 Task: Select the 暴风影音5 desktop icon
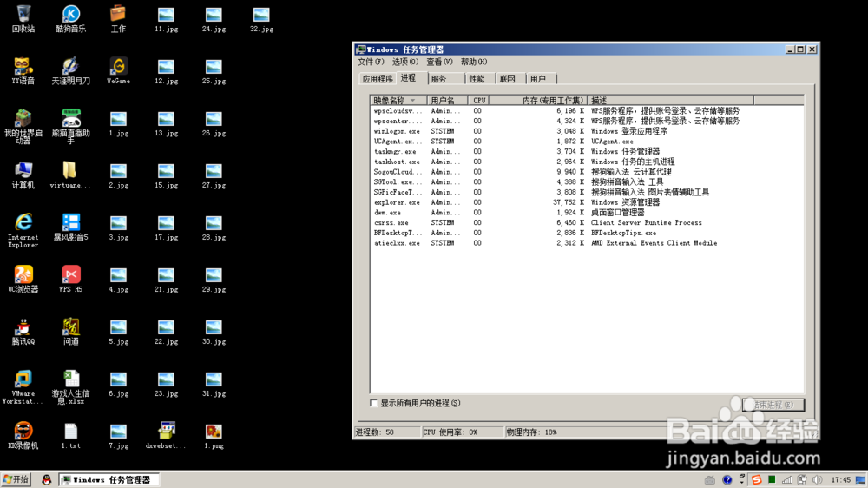click(x=71, y=228)
